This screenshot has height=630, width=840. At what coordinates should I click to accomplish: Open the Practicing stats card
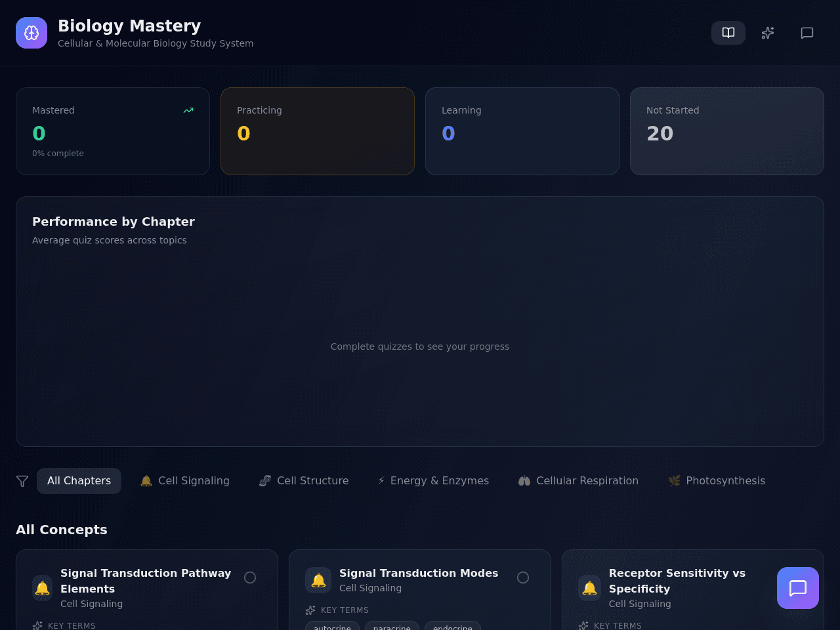click(x=318, y=131)
